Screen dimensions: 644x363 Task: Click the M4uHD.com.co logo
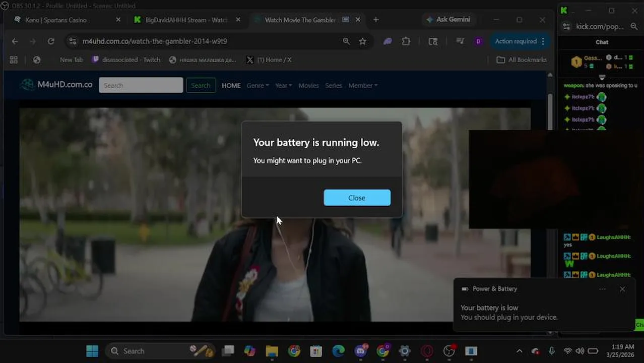pos(56,85)
